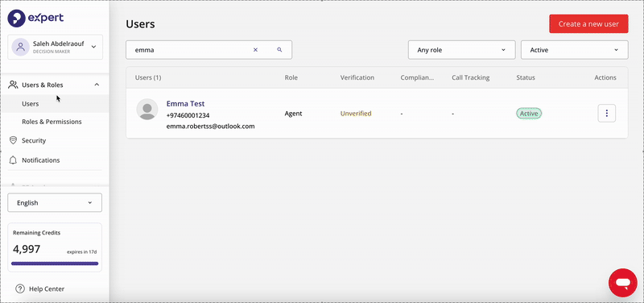
Task: Click the search field containing emma
Action: (x=208, y=50)
